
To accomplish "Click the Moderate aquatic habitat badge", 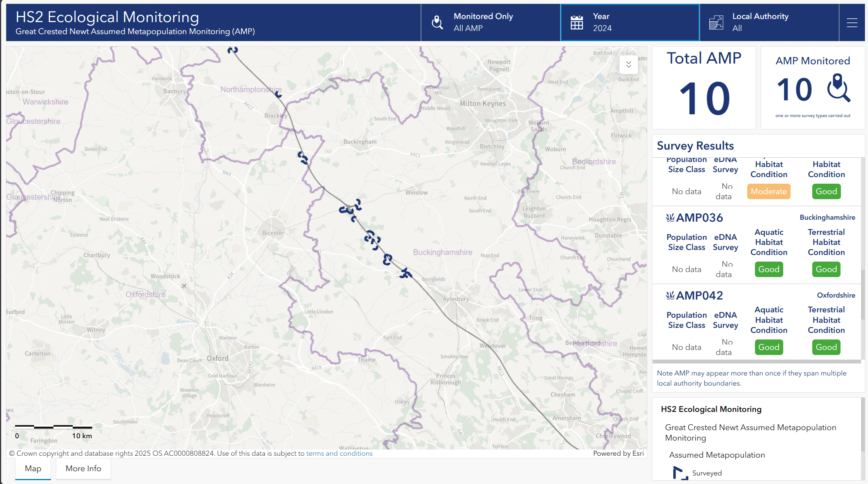I will [x=769, y=191].
